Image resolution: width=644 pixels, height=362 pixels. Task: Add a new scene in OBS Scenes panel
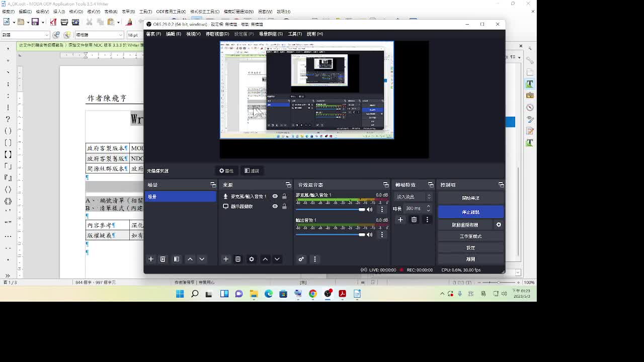(150, 259)
